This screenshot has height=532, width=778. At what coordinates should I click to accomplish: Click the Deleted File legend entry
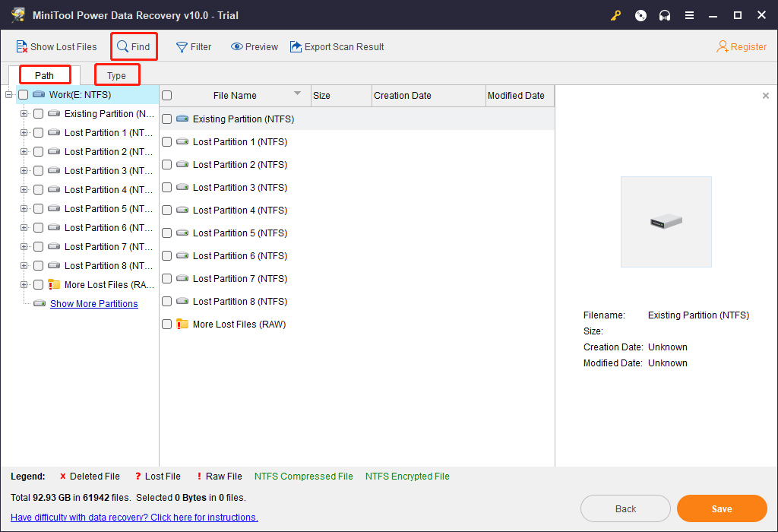click(90, 477)
